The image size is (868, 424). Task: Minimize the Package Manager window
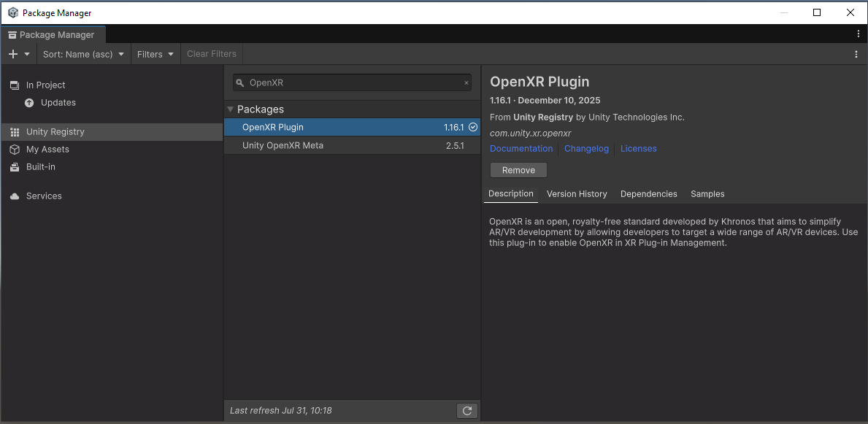783,12
